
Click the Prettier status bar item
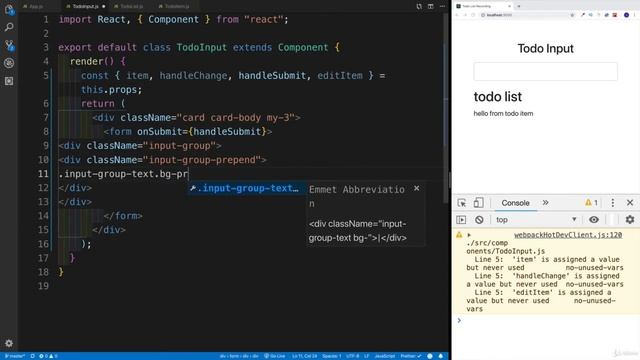click(x=411, y=356)
